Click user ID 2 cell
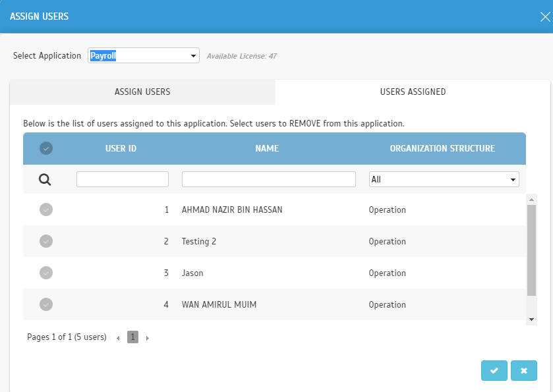 166,242
